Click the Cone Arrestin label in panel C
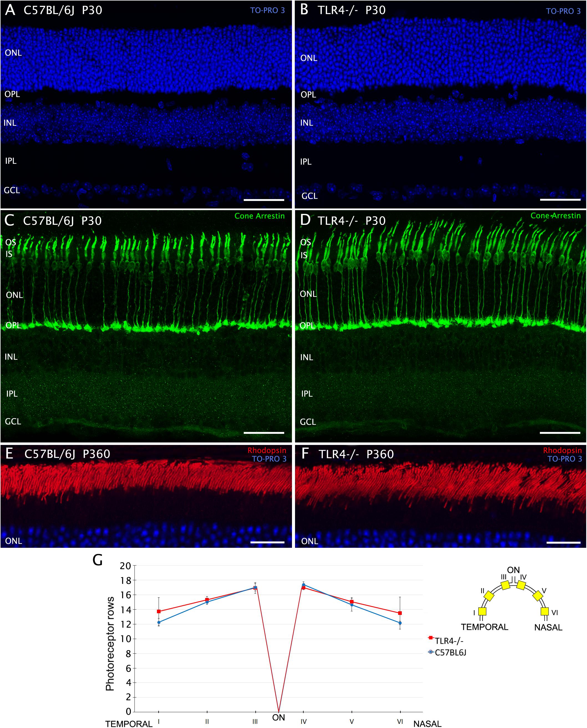The width and height of the screenshot is (587, 728). click(259, 216)
